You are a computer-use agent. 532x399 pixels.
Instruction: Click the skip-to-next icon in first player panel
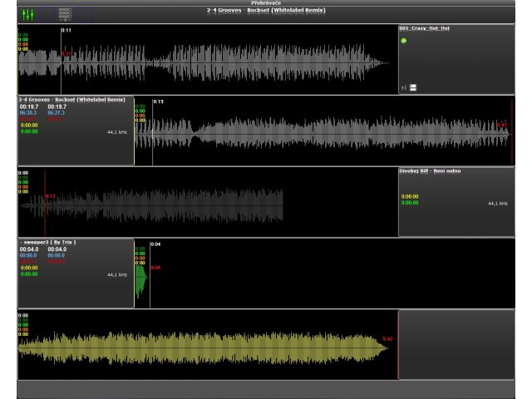(404, 87)
